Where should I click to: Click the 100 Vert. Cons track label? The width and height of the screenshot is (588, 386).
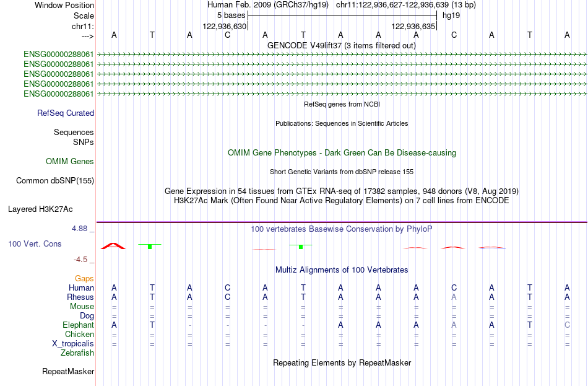click(35, 244)
